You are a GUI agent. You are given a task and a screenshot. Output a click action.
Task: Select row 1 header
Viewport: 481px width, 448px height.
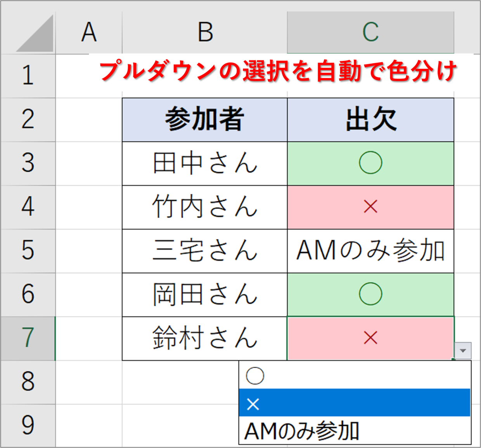pos(28,76)
